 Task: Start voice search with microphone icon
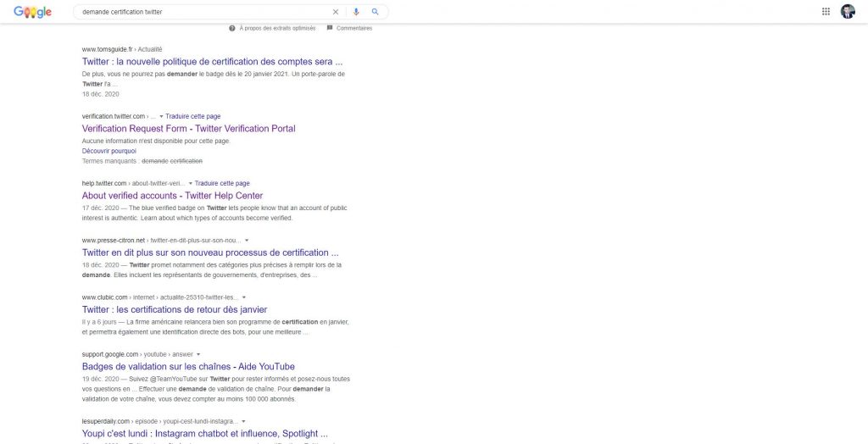[356, 12]
